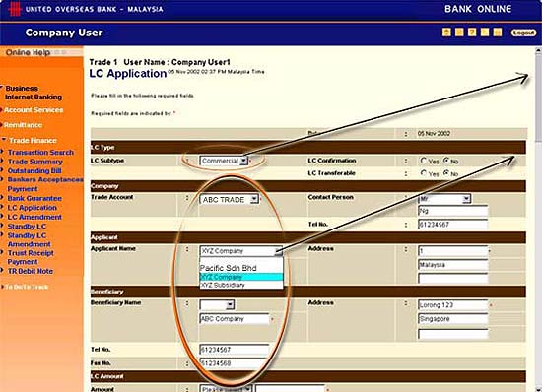Set LC Transferable to No
542x392 pixels.
446,173
